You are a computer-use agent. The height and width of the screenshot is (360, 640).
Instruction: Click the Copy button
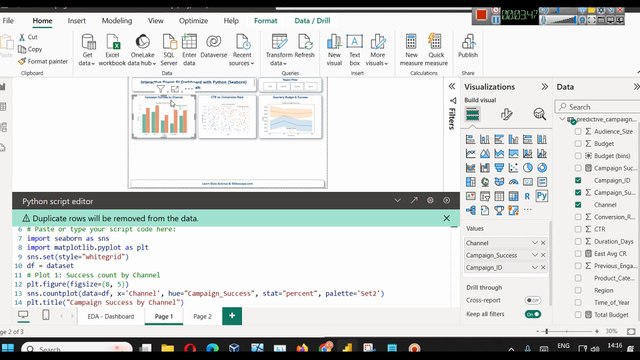(x=30, y=49)
